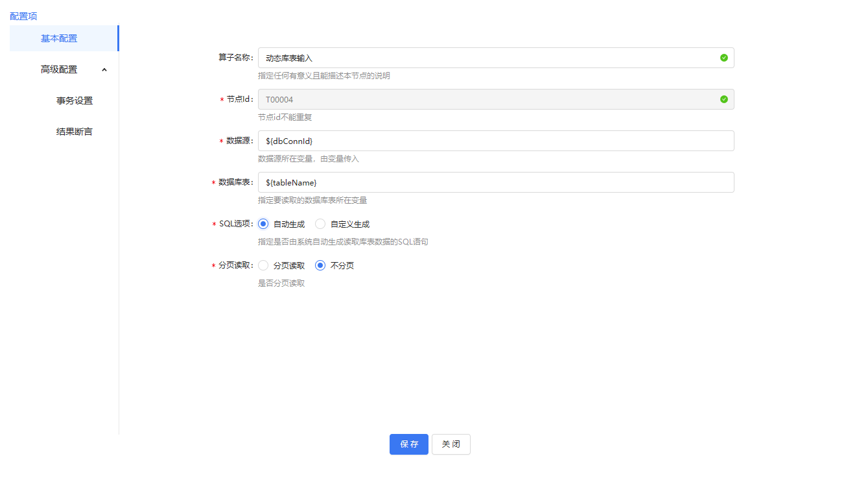The width and height of the screenshot is (868, 504).
Task: Select the 自动生成 SQL option
Action: pos(263,224)
